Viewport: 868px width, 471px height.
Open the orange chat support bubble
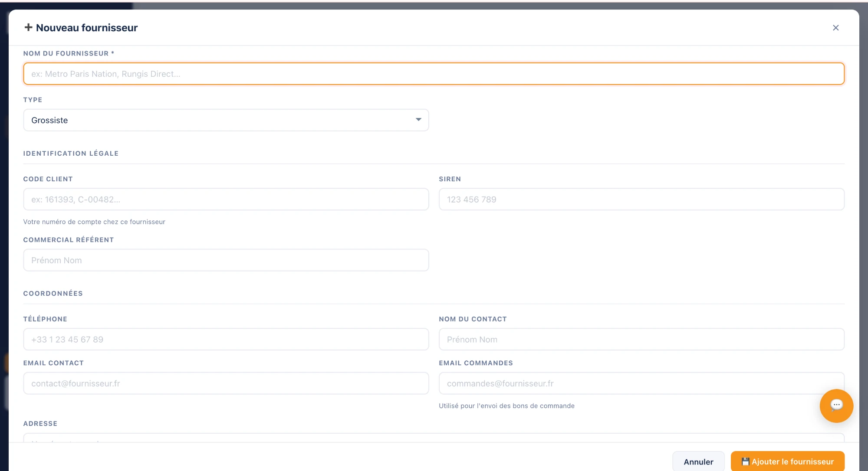point(836,406)
